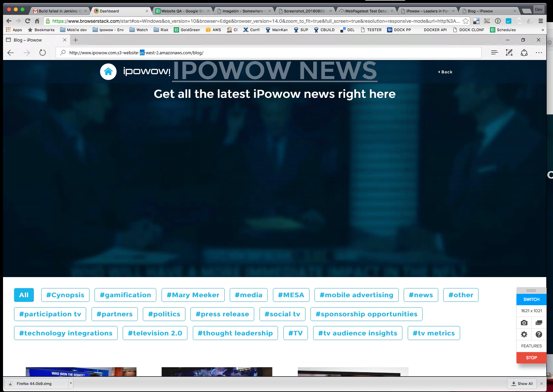Open Watch bookmarks folder
Image resolution: width=553 pixels, height=392 pixels.
(x=139, y=30)
